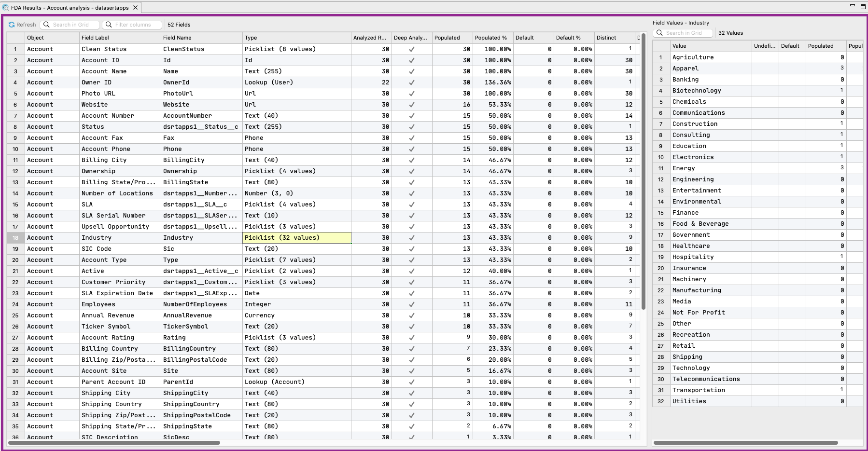Toggle Deep Analysis checkmark for Clean Status row

coord(411,49)
